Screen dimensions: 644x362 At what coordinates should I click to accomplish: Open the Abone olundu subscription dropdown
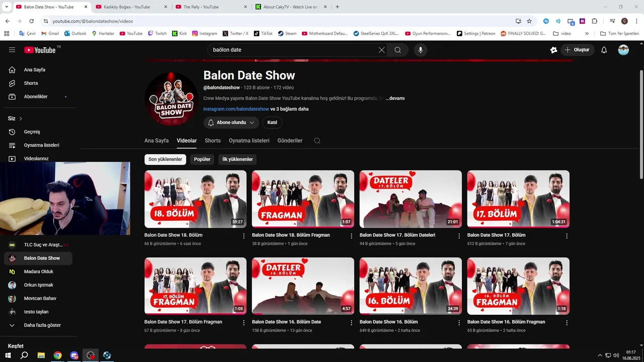(x=231, y=123)
